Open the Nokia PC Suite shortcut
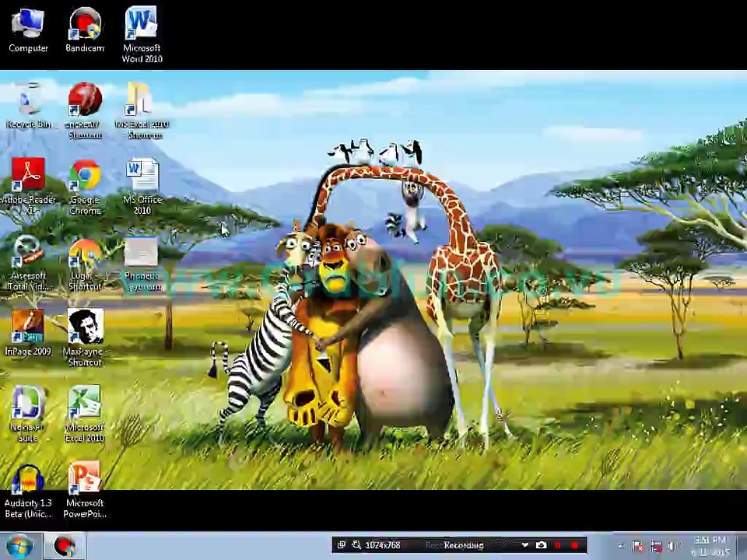The width and height of the screenshot is (747, 560). [x=28, y=413]
